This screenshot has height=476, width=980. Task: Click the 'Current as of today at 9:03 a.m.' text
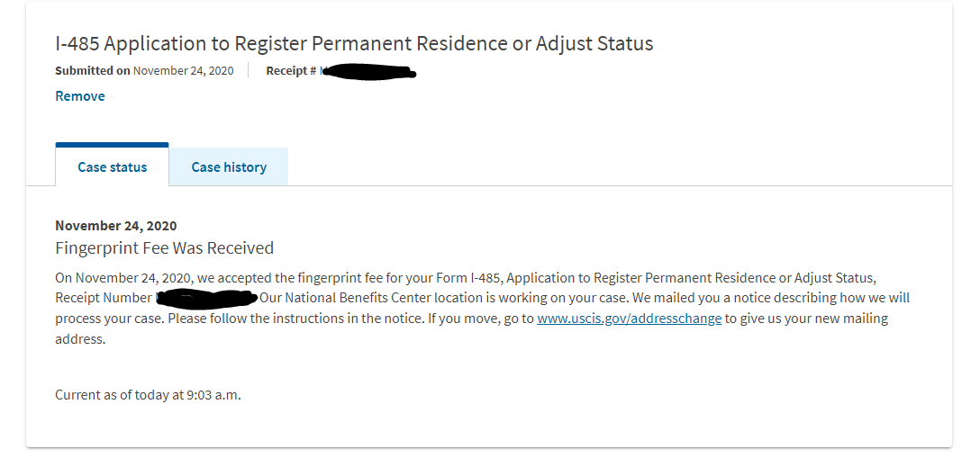click(148, 395)
